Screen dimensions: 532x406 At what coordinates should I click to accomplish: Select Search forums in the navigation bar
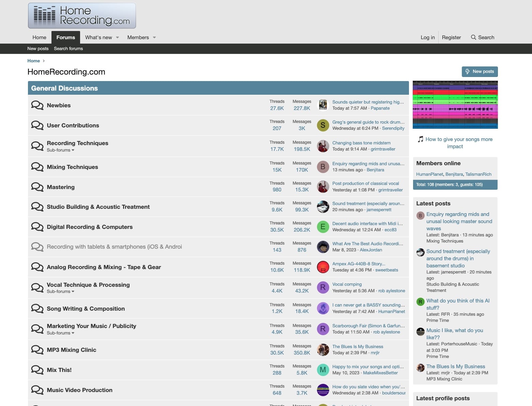(x=68, y=48)
